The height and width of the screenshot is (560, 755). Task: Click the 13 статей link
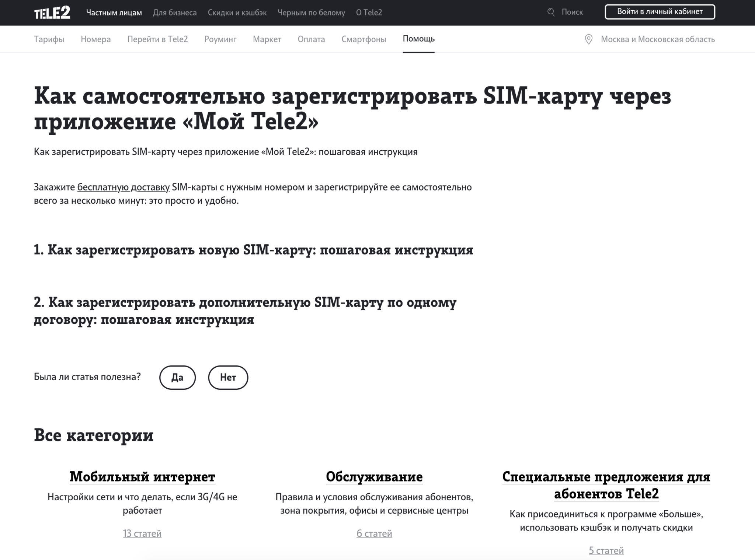point(142,533)
